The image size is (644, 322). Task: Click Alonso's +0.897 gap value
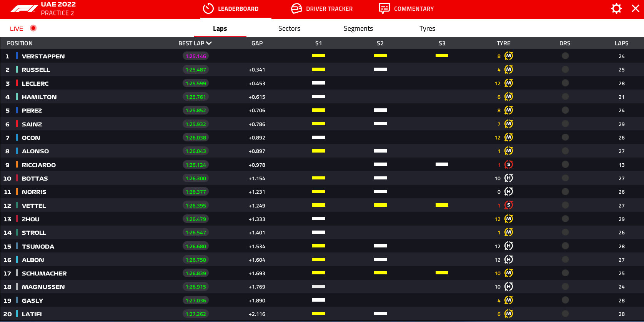tap(257, 151)
